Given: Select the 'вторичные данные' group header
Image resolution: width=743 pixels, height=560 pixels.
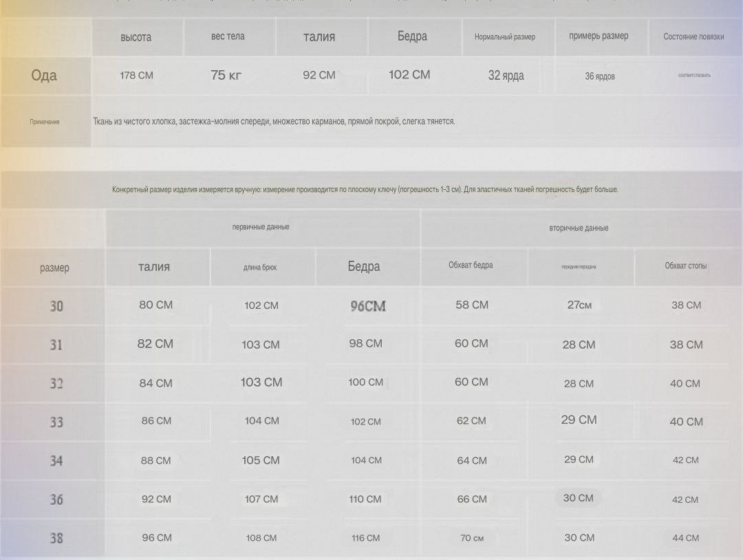Looking at the screenshot, I should coord(579,228).
